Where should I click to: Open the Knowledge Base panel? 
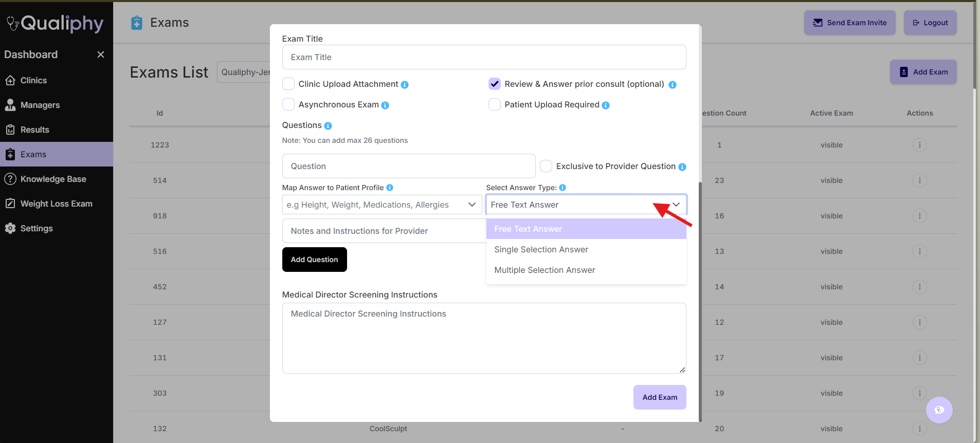click(53, 179)
